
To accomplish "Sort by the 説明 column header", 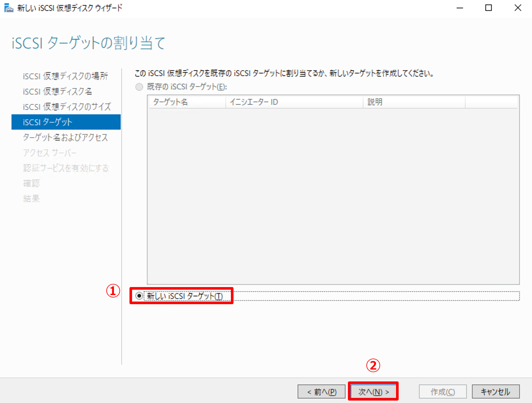I will pos(414,102).
